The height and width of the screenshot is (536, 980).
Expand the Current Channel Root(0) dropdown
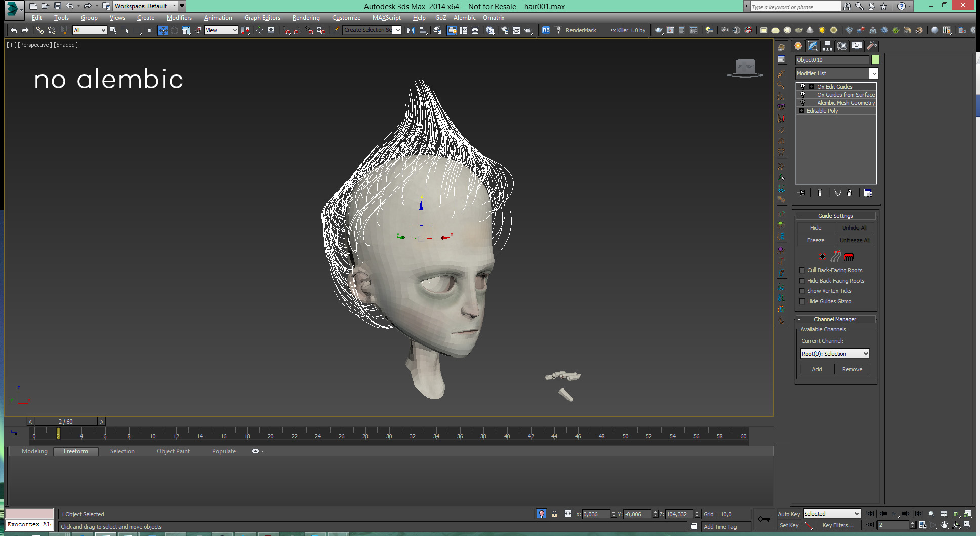coord(866,354)
